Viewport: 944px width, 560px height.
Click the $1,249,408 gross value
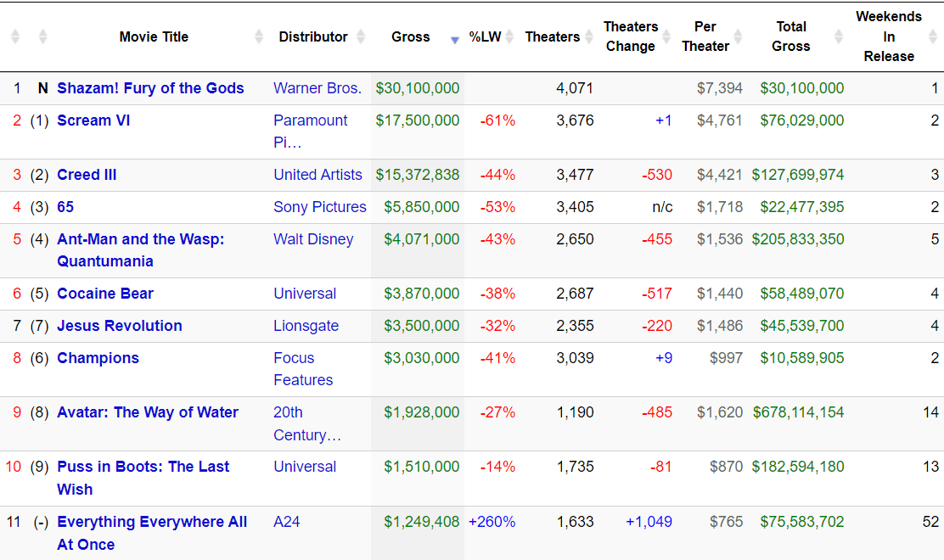click(422, 522)
